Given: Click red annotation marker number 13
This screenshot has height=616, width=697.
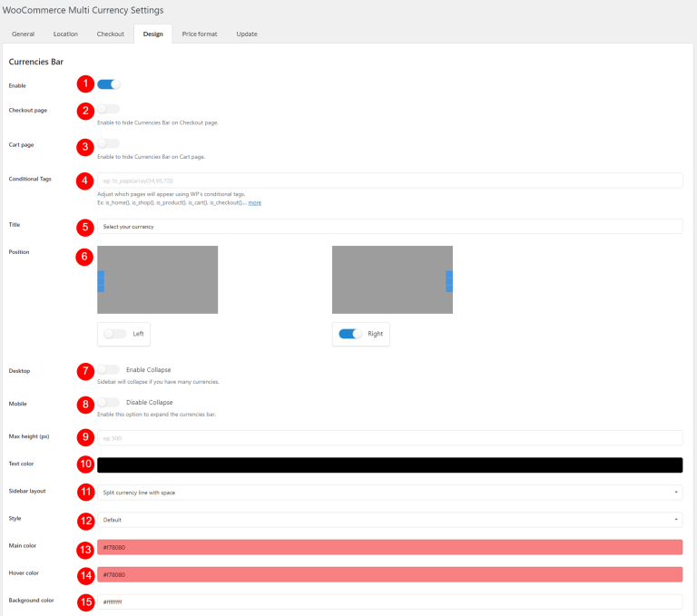Looking at the screenshot, I should tap(85, 547).
